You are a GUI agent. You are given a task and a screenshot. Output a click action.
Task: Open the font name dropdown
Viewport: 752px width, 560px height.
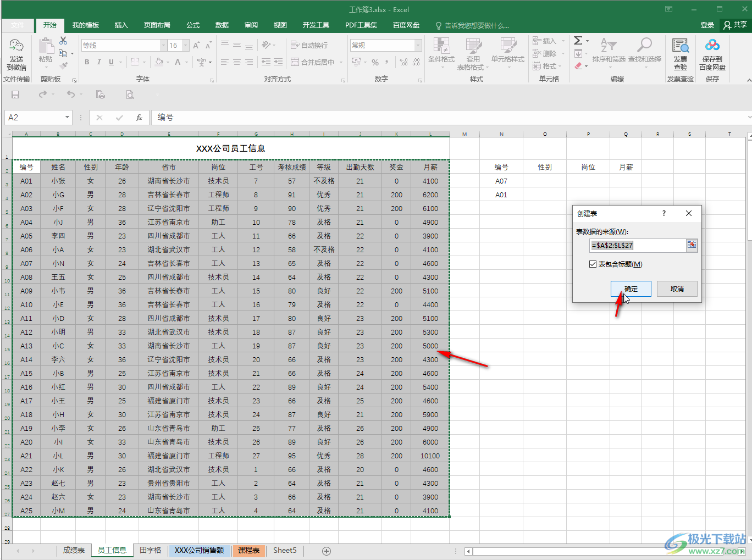point(163,45)
